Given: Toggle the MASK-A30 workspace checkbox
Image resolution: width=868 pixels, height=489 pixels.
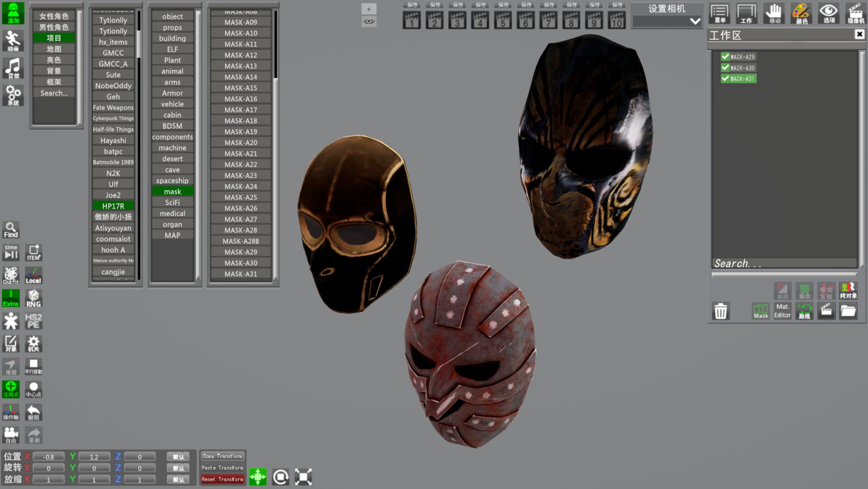Looking at the screenshot, I should click(x=725, y=68).
